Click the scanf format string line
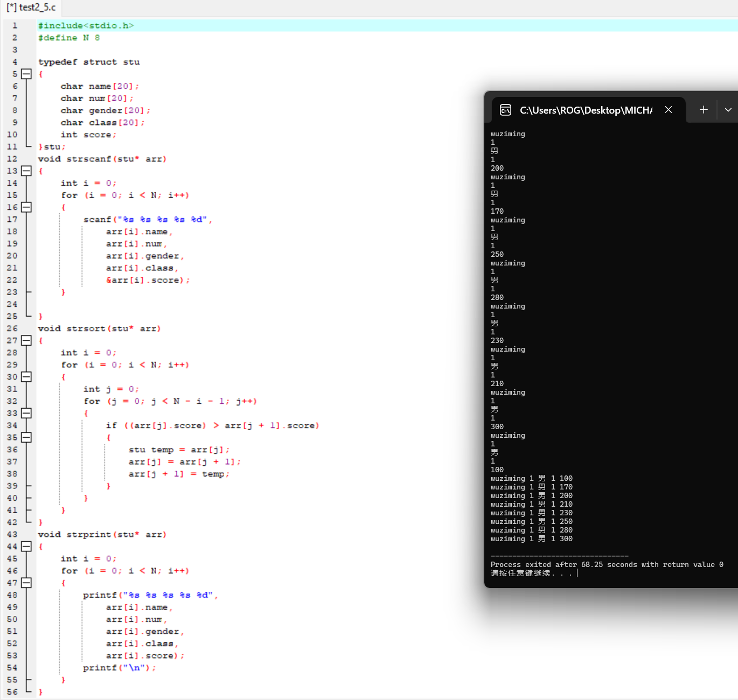Screen dimensions: 738x700 pyautogui.click(x=148, y=219)
